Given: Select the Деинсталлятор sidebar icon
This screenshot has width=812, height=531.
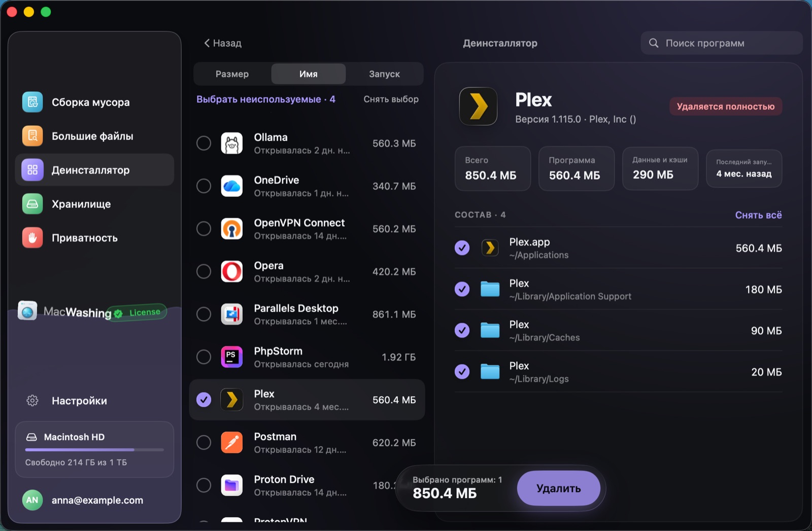Looking at the screenshot, I should (32, 170).
